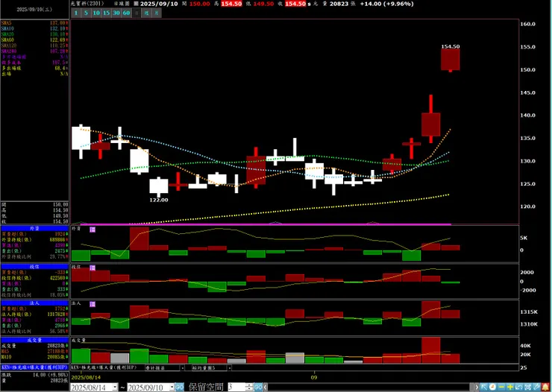Click the 成交量 blue panel header
Viewport: 552px width, 392px height.
pyautogui.click(x=34, y=341)
